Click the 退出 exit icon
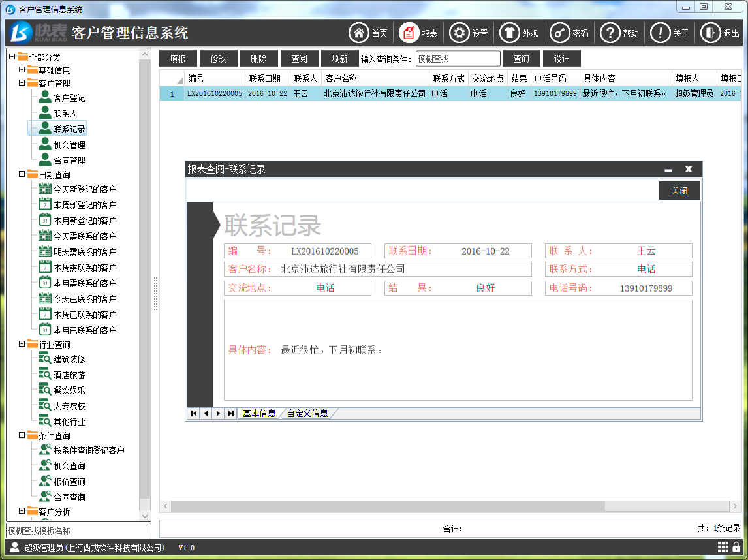 (711, 33)
